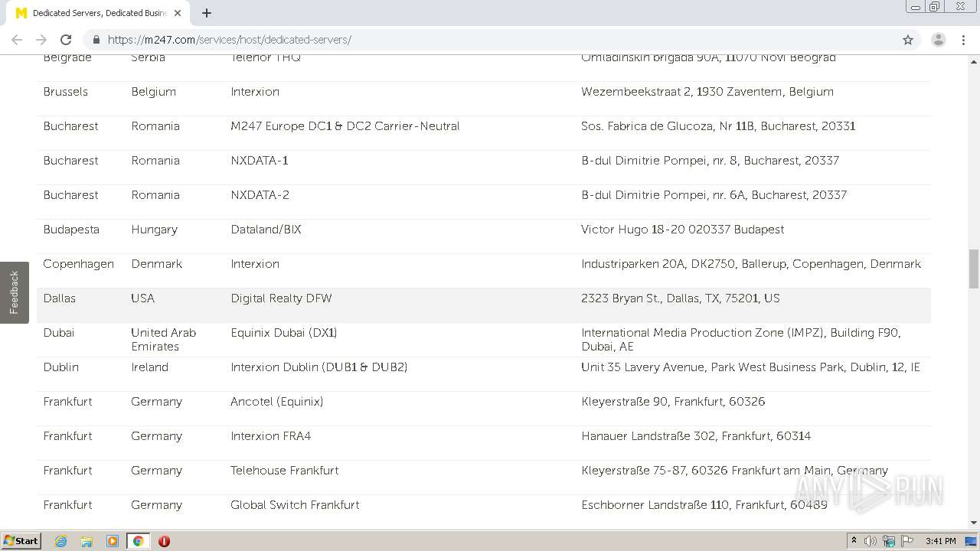This screenshot has height=551, width=980.
Task: Select the 'Unit 35 Lavery Avenue' Dublin address
Action: 750,367
